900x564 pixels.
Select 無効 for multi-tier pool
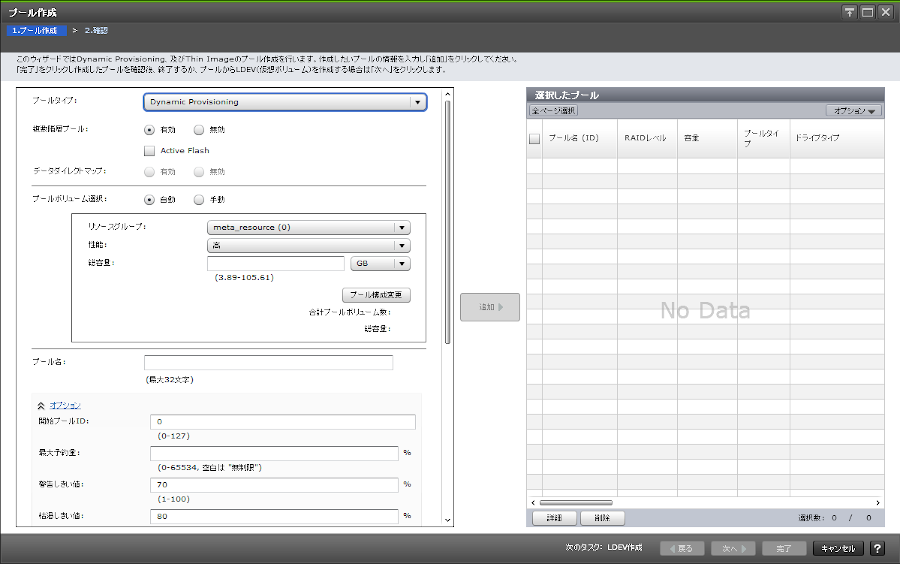[x=199, y=129]
